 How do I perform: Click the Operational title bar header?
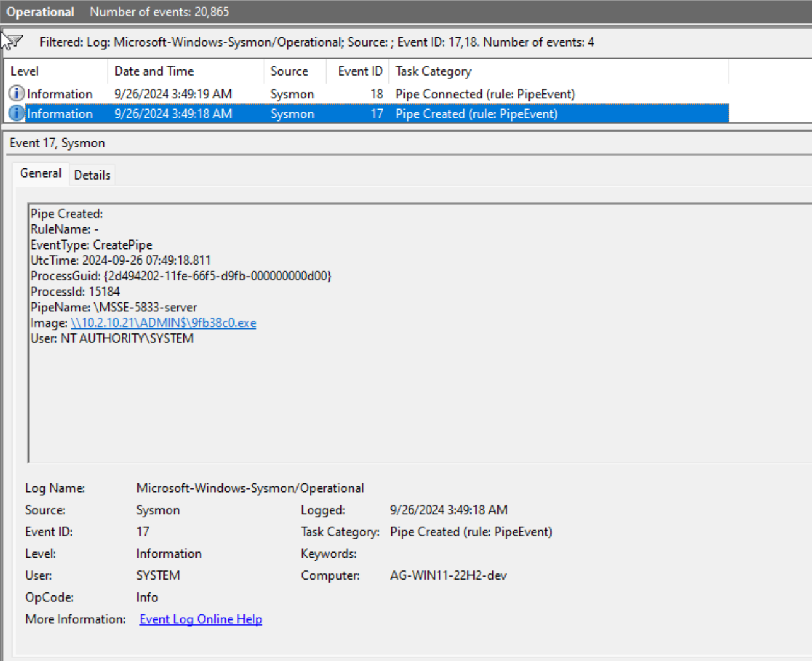[40, 12]
